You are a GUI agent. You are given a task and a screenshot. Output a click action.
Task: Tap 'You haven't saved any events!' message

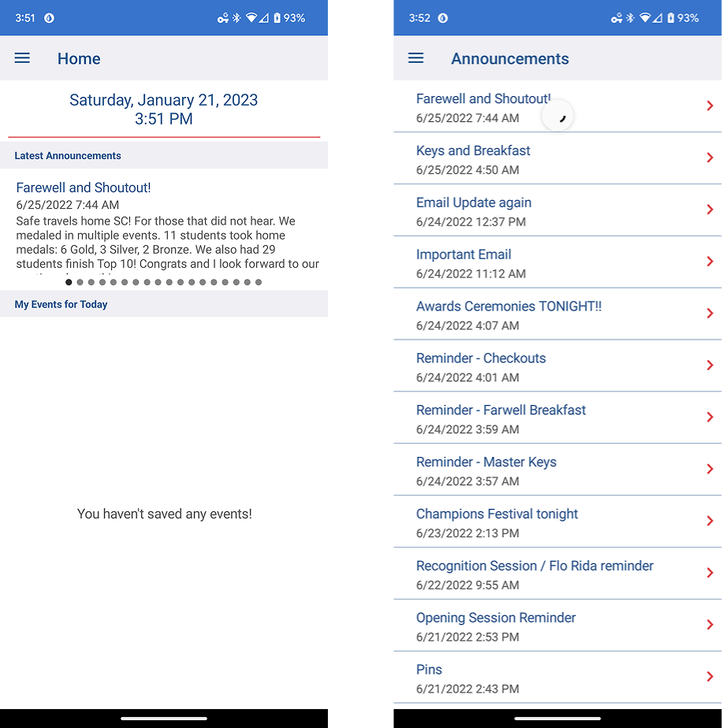click(x=165, y=514)
